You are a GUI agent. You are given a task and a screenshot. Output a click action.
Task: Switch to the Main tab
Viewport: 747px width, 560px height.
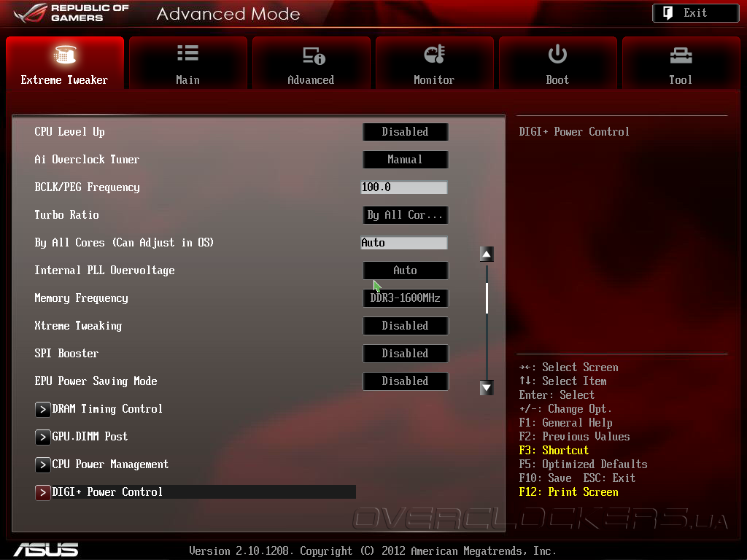[187, 63]
